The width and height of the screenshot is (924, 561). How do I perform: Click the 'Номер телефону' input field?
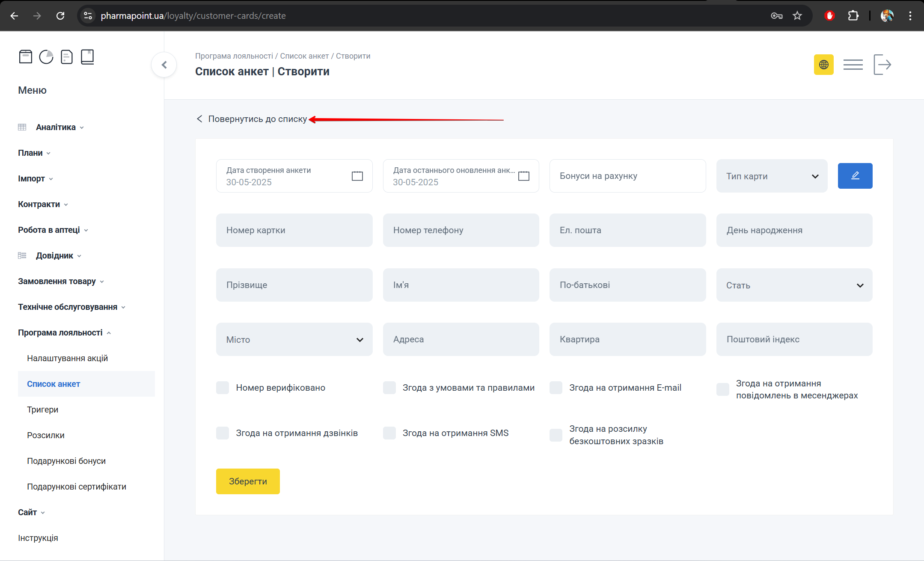[x=461, y=230]
